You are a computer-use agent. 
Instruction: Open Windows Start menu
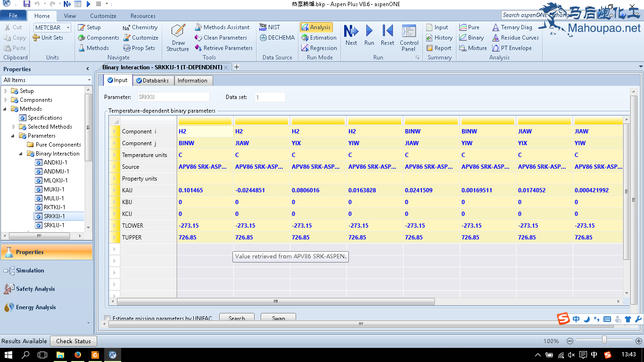(x=8, y=355)
